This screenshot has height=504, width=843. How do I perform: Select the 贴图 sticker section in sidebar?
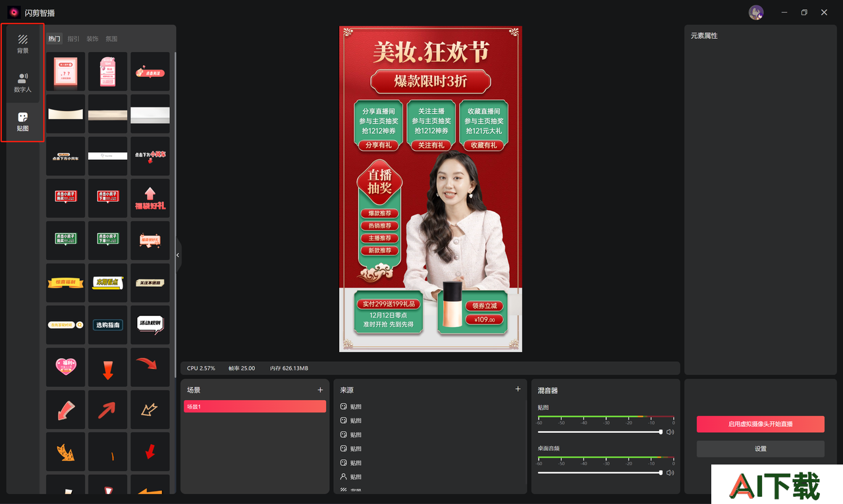[22, 122]
